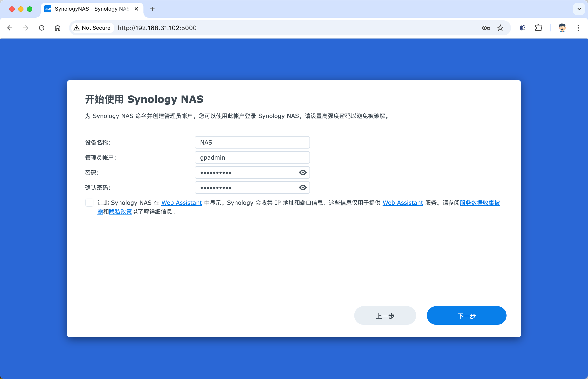This screenshot has height=379, width=588.
Task: Open the Chrome profile avatar
Action: 562,28
